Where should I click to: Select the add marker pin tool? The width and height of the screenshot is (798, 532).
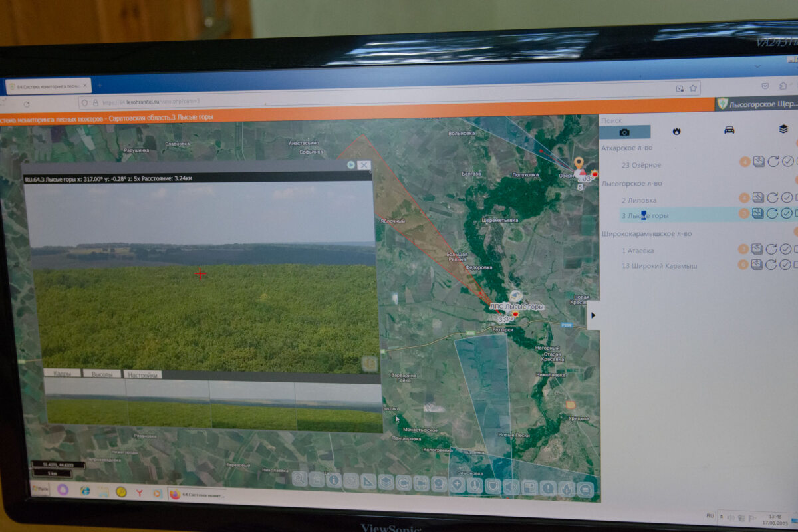click(457, 485)
